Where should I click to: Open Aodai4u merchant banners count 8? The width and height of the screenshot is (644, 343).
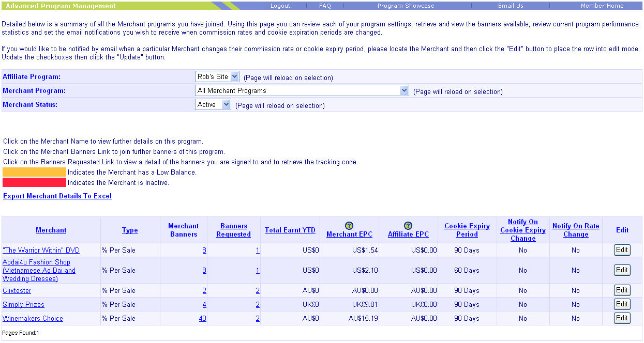(204, 270)
